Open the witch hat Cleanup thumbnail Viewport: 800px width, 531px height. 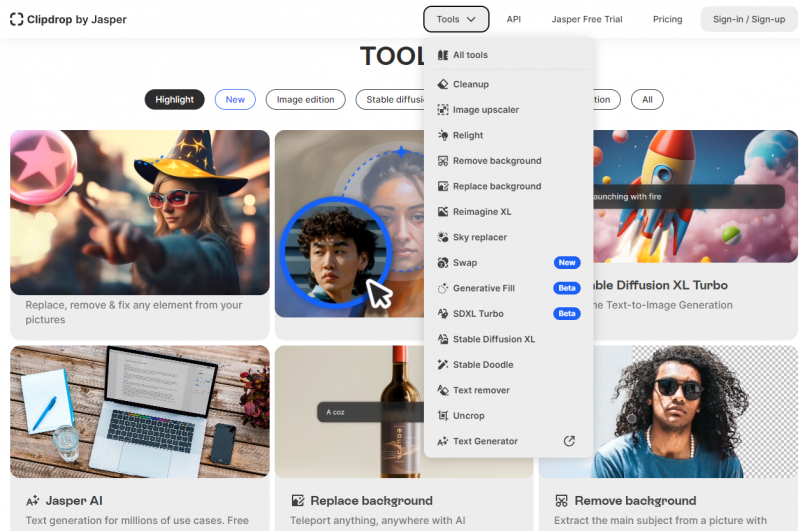(140, 212)
